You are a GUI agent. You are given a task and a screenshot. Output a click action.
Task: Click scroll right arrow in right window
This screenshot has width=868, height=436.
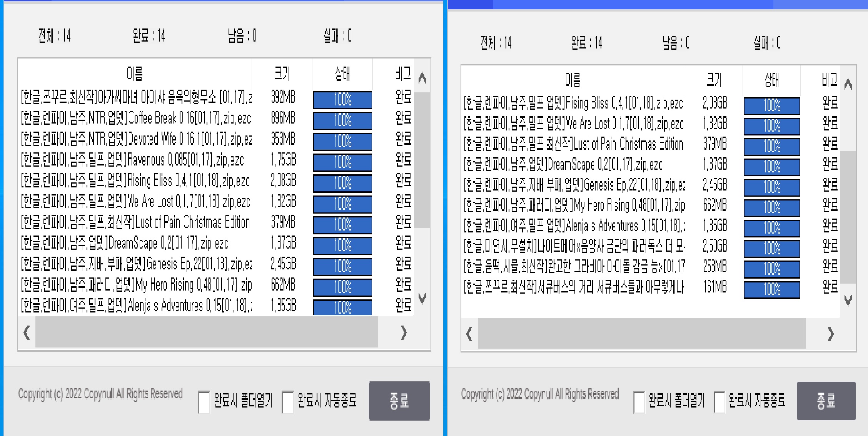tap(830, 334)
